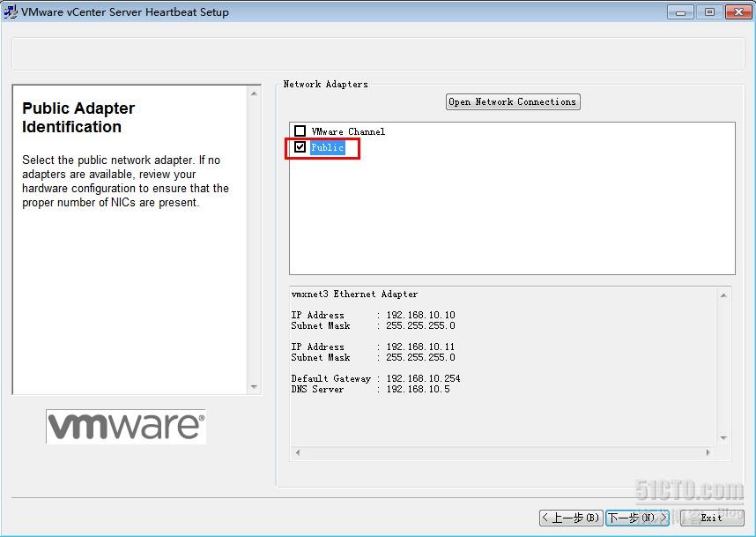The height and width of the screenshot is (537, 756).
Task: Click the IP address 192.168.10.10
Action: coord(420,315)
